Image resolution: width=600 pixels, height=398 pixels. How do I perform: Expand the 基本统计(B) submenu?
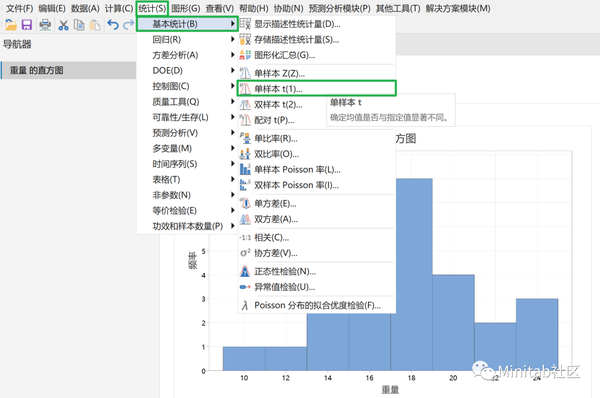point(188,24)
